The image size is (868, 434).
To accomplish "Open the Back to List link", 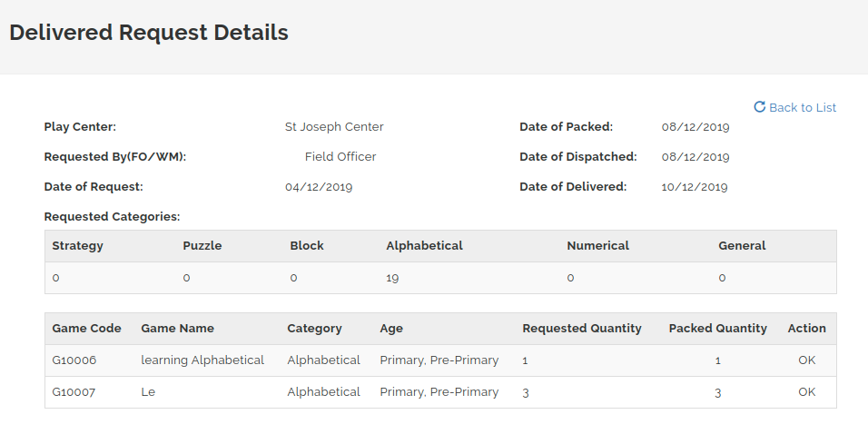I will tap(802, 107).
